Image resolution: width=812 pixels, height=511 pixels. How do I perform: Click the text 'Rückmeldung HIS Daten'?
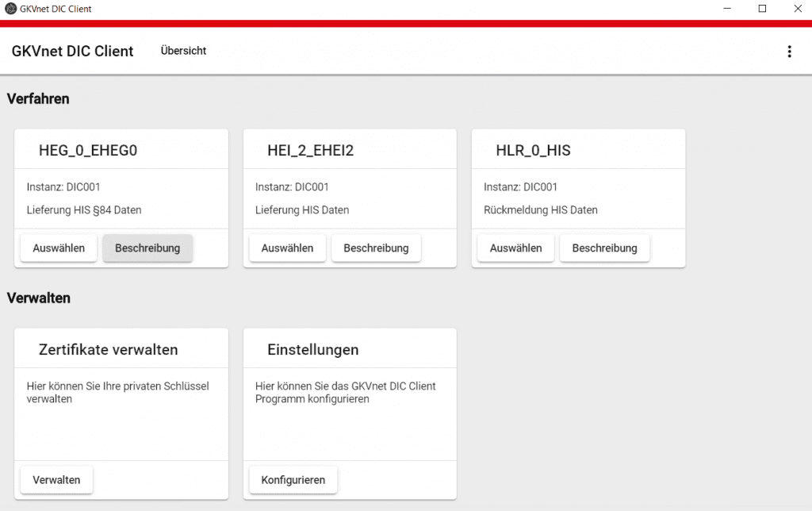[x=541, y=210]
